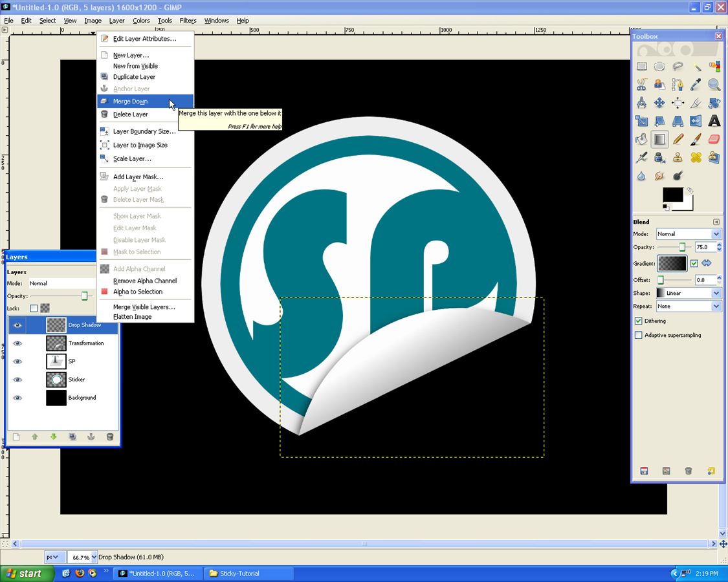
Task: Select the Rectangle Select tool
Action: 642,67
